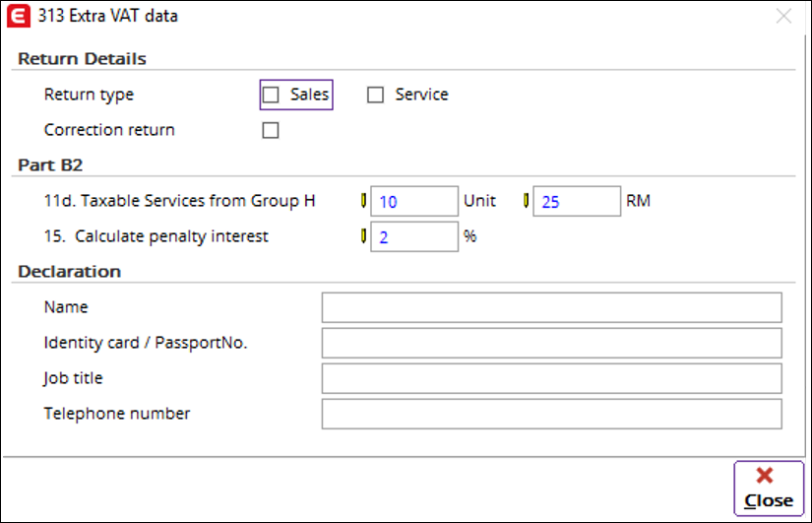Toggle the Correction return checkbox

(x=271, y=130)
